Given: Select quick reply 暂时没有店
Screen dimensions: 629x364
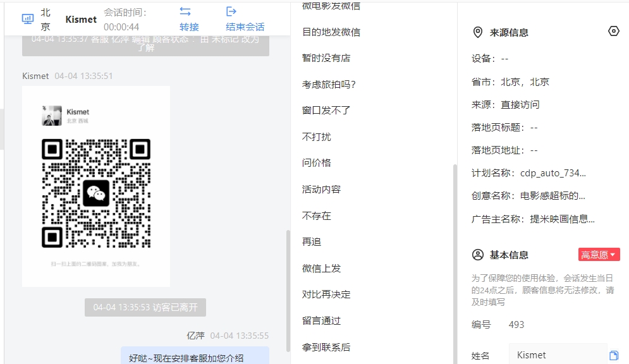Looking at the screenshot, I should [326, 58].
